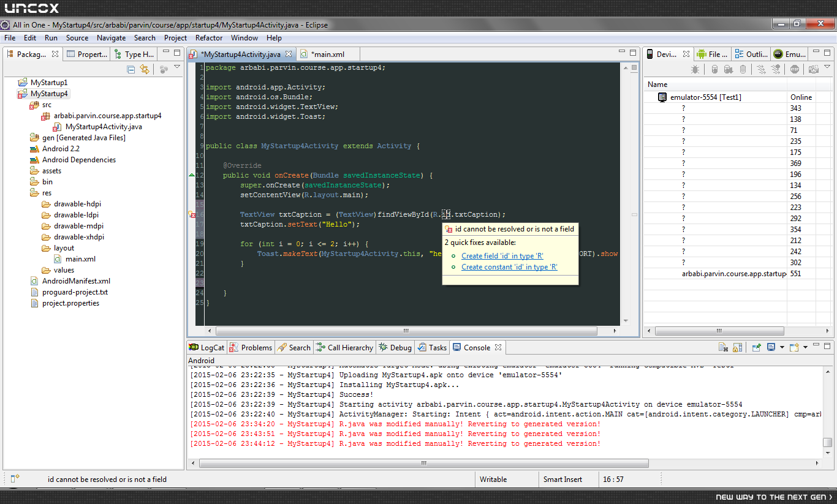Switch to the Problems tab
Viewport: 837px width, 504px height.
[251, 347]
